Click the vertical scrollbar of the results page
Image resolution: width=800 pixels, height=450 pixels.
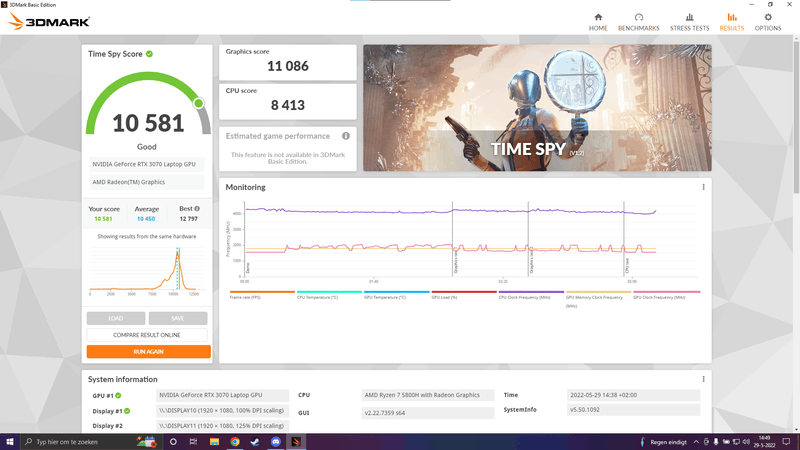[x=796, y=117]
